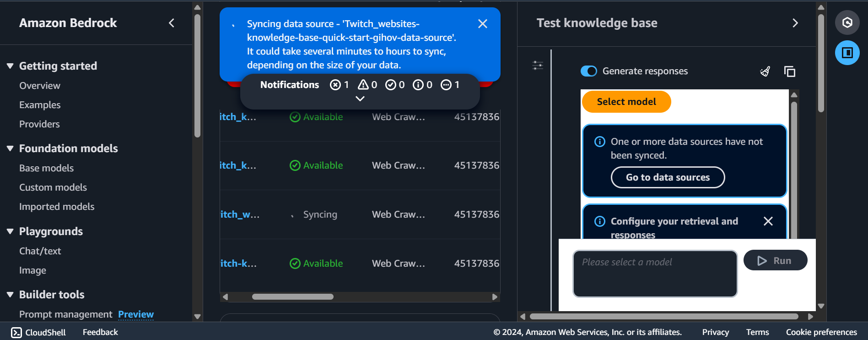The width and height of the screenshot is (868, 340).
Task: Click Web Craw… type in Syncing row
Action: (x=399, y=214)
